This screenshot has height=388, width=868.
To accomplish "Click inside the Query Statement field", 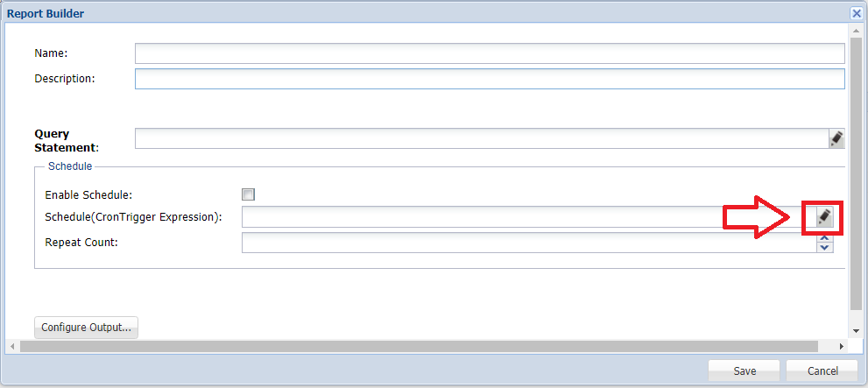I will point(481,138).
